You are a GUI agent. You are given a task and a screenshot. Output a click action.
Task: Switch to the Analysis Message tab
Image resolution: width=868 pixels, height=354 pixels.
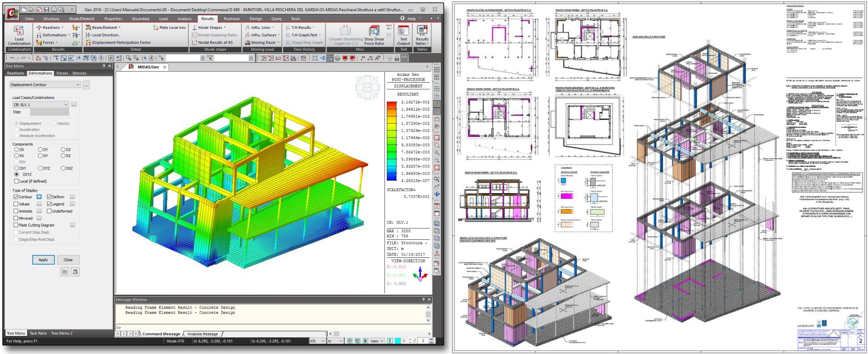[203, 334]
